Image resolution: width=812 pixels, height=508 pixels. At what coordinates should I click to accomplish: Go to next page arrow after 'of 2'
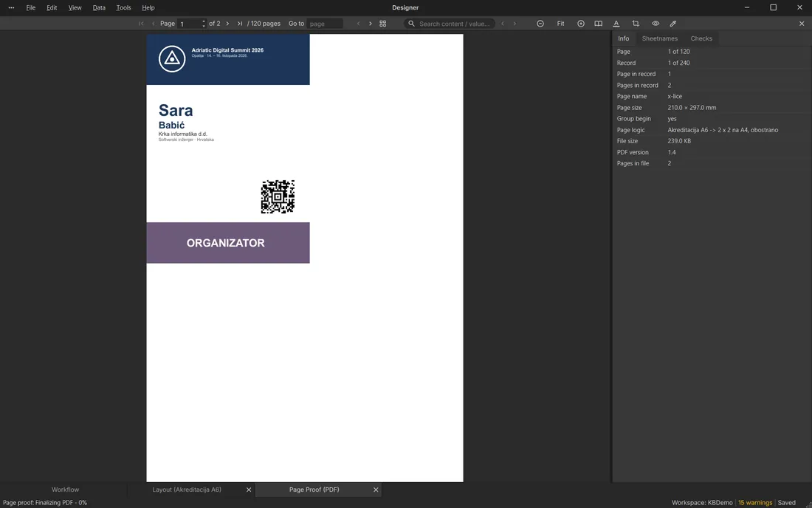[x=227, y=24]
